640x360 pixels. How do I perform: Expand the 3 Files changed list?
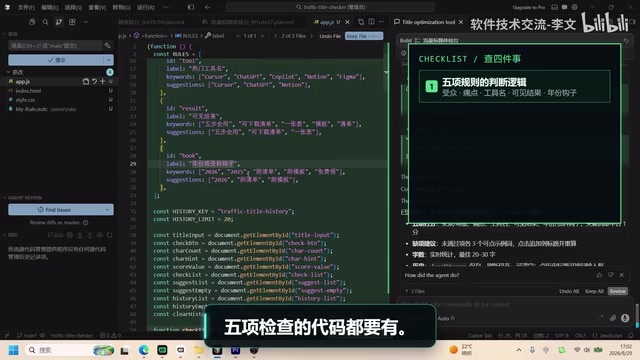coord(415,291)
